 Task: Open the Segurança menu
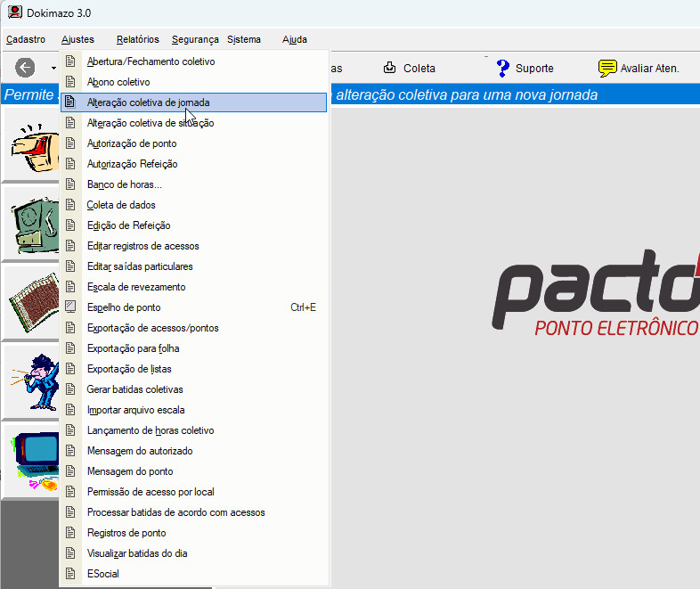(x=195, y=39)
